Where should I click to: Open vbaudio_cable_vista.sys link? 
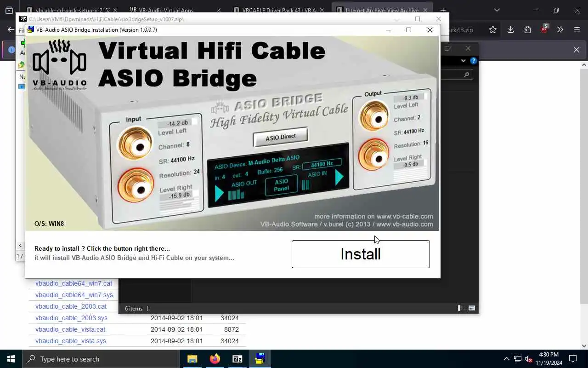pyautogui.click(x=71, y=341)
